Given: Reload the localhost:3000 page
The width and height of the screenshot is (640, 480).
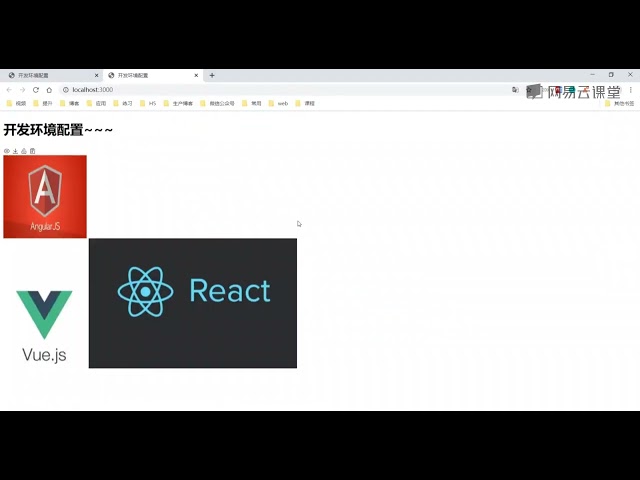Looking at the screenshot, I should [36, 90].
